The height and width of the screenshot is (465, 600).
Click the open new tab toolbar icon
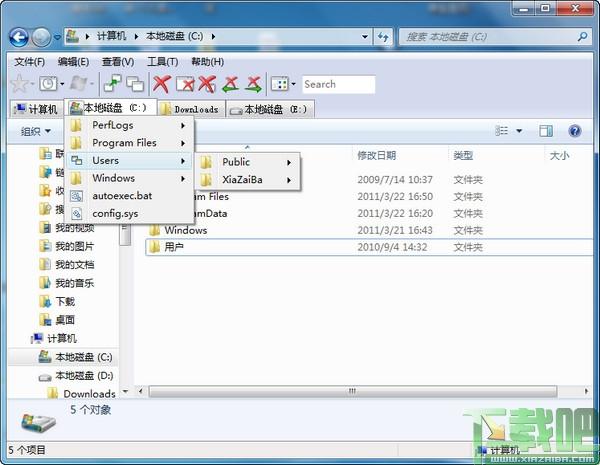coord(112,83)
